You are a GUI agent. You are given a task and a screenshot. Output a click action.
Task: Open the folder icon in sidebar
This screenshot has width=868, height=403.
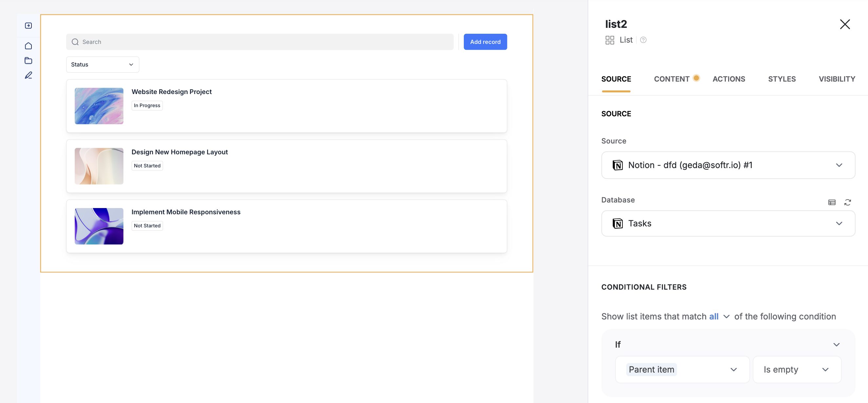pos(28,61)
